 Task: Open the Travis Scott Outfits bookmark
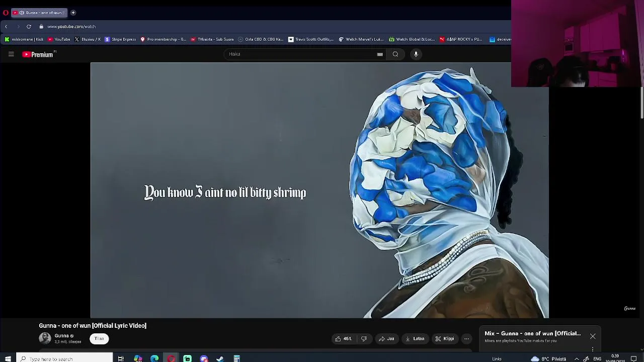coord(310,39)
